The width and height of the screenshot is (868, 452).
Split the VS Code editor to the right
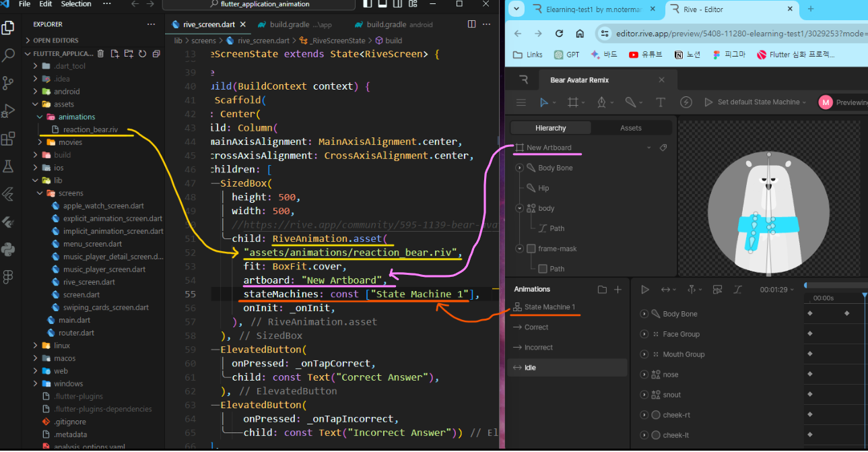471,24
